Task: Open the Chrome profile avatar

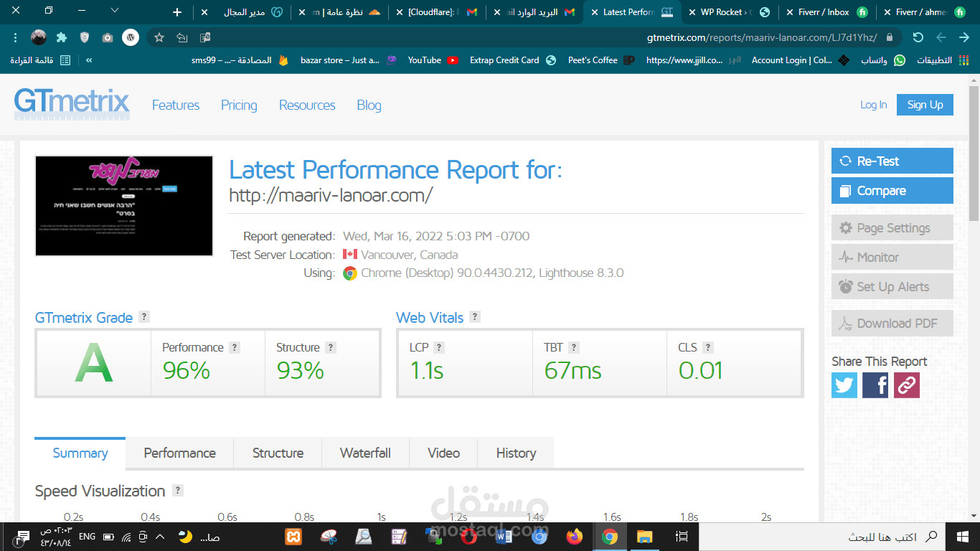Action: pyautogui.click(x=39, y=37)
